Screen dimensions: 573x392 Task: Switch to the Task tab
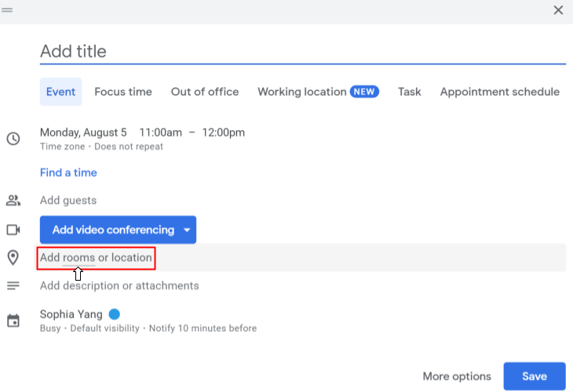[409, 92]
